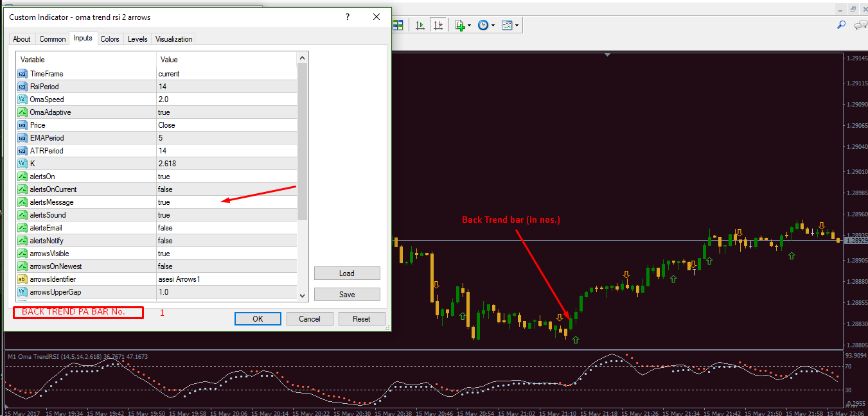868x416 pixels.
Task: Confirm with the OK button
Action: tap(258, 318)
